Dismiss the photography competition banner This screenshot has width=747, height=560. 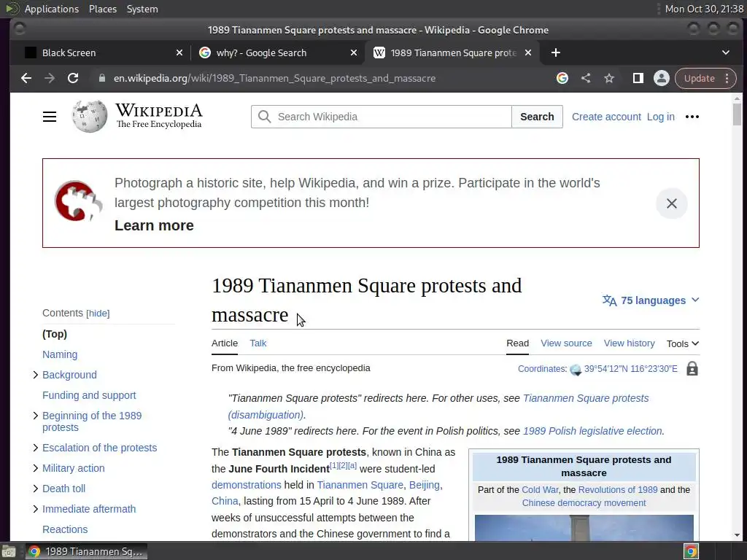pos(672,203)
